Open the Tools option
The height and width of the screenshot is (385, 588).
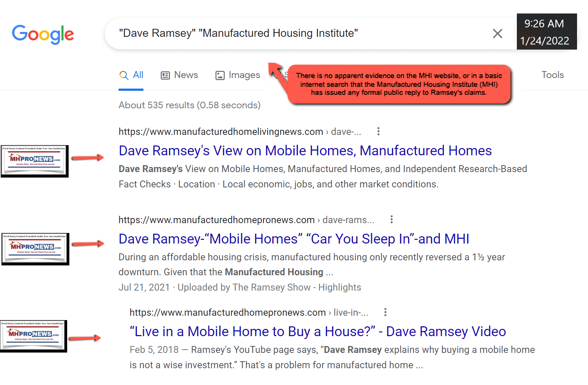coord(553,75)
